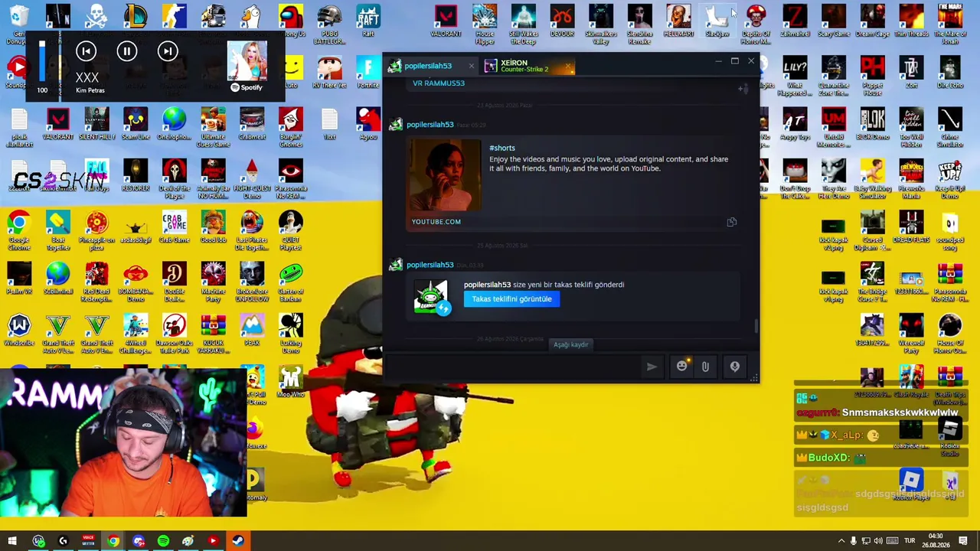
Task: Open Crab Game desktop icon
Action: tap(174, 227)
